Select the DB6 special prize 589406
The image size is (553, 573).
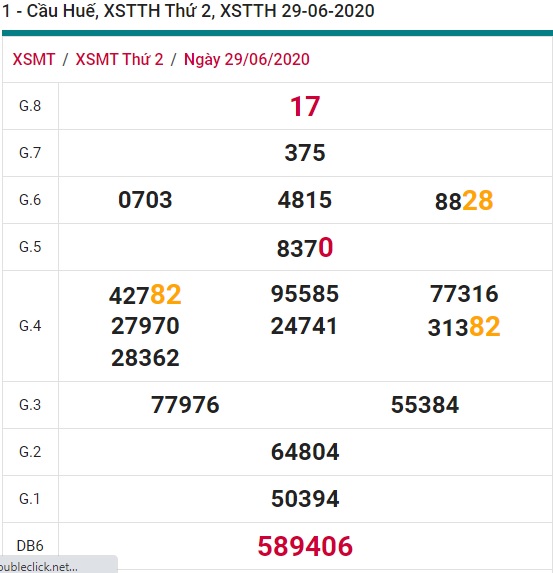[305, 546]
